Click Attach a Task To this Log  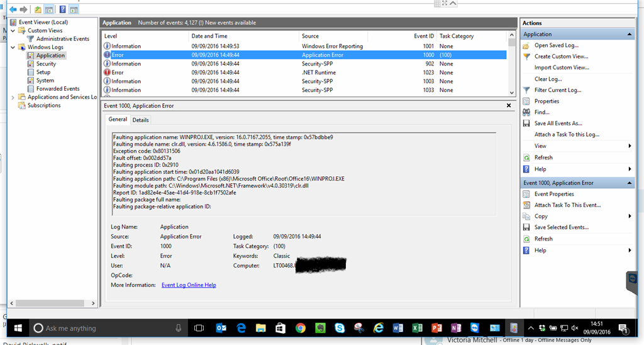[567, 135]
